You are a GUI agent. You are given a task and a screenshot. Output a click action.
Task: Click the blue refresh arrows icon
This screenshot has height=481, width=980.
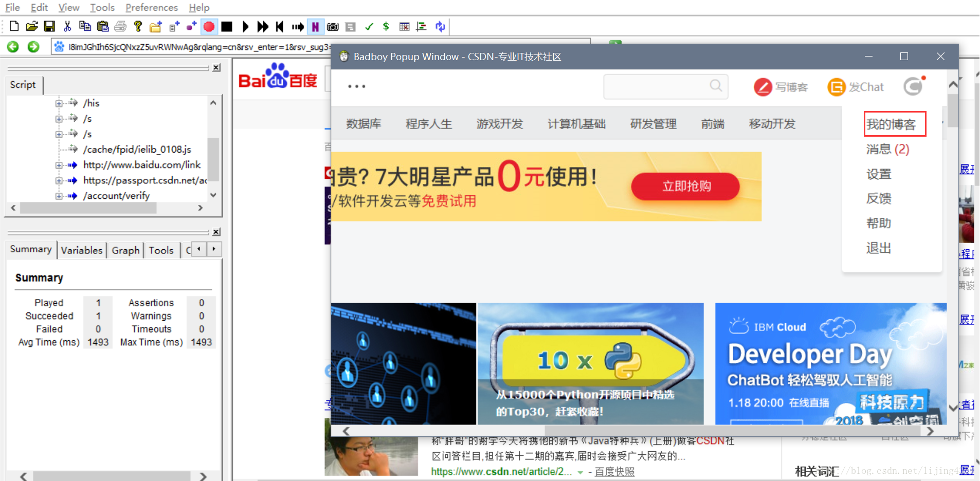click(x=440, y=26)
